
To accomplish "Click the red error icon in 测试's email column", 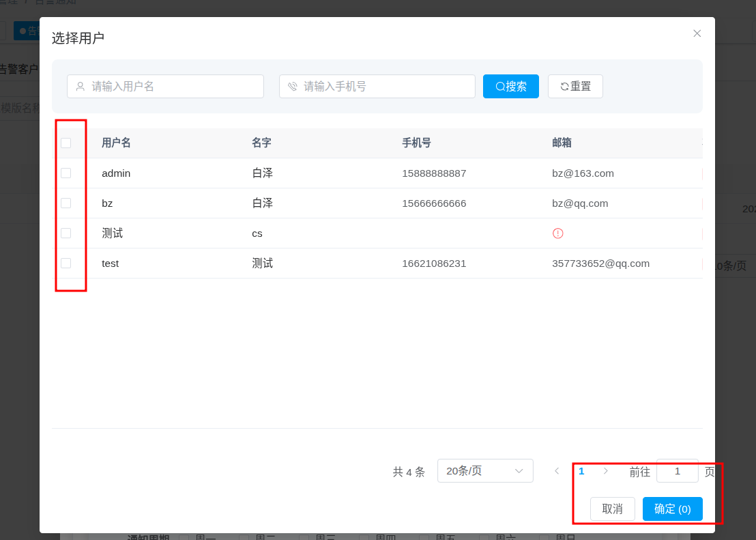I will coord(558,233).
